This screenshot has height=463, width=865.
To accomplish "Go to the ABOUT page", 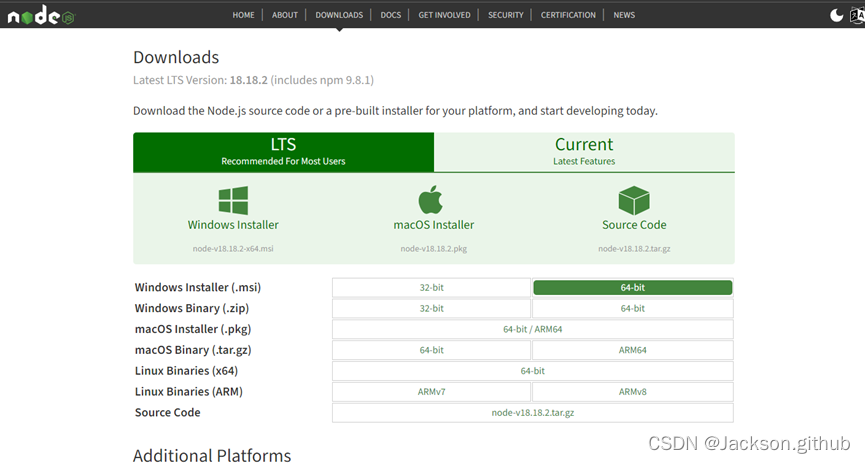I will tap(285, 15).
